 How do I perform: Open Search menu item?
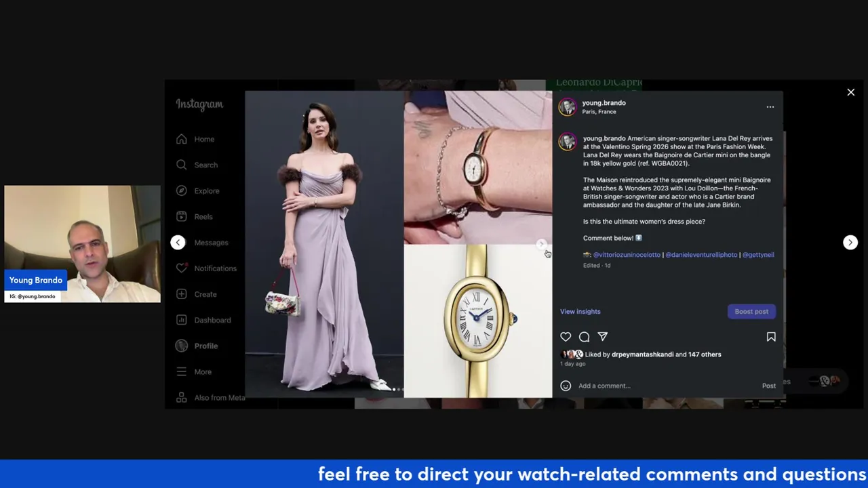pyautogui.click(x=206, y=165)
